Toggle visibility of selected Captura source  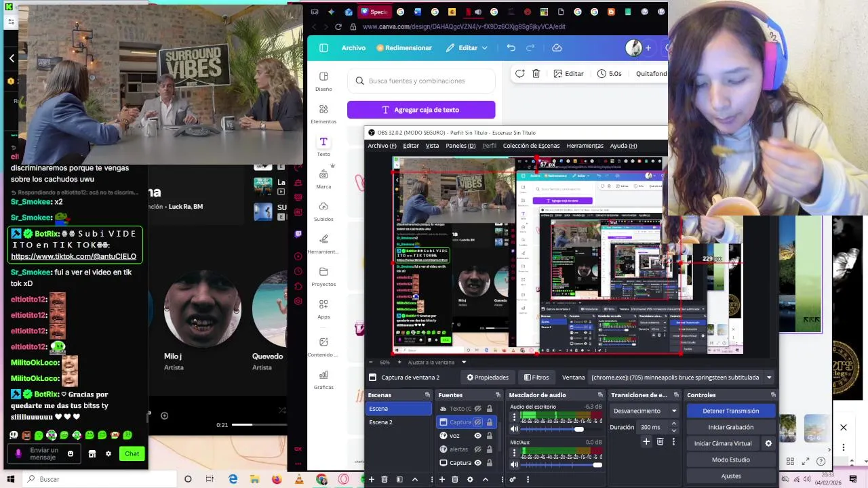click(477, 422)
